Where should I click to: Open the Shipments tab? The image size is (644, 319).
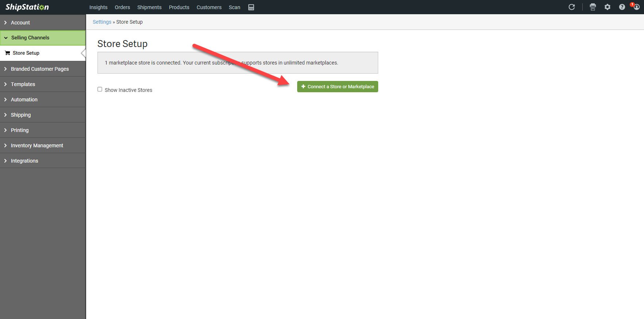[x=149, y=7]
